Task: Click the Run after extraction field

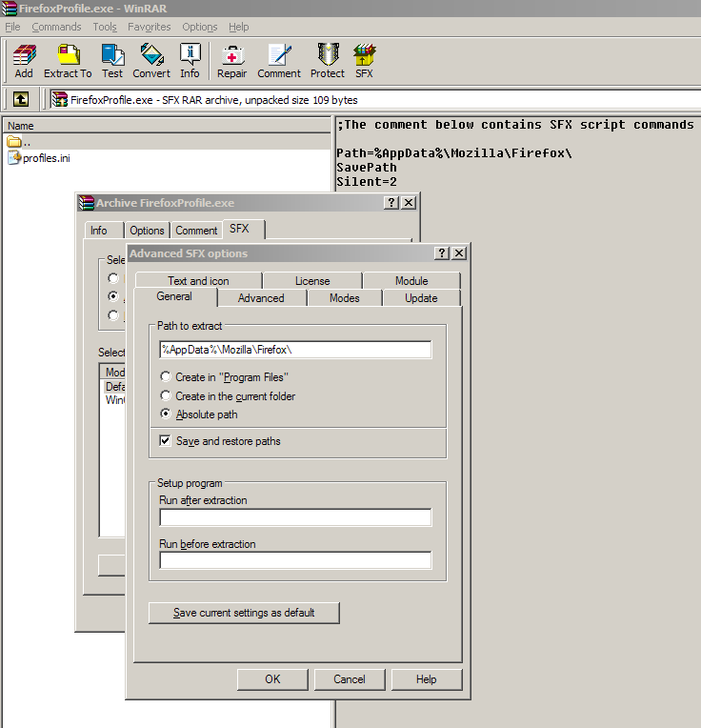Action: click(295, 517)
